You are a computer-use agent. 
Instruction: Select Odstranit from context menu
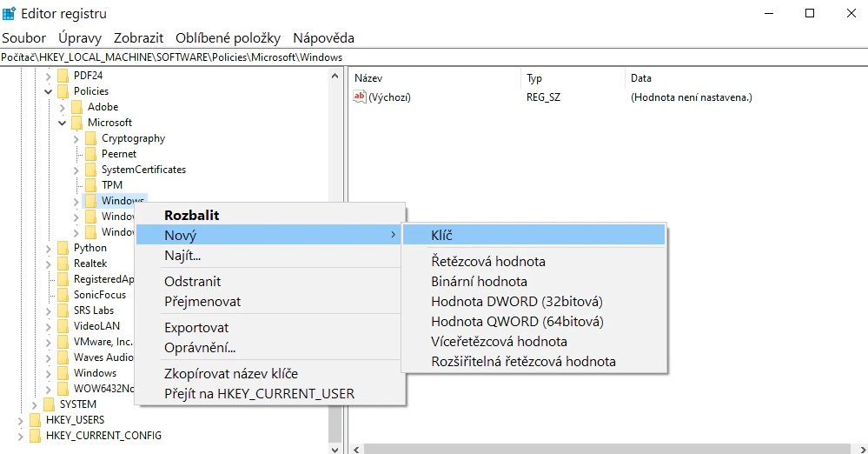point(268,281)
